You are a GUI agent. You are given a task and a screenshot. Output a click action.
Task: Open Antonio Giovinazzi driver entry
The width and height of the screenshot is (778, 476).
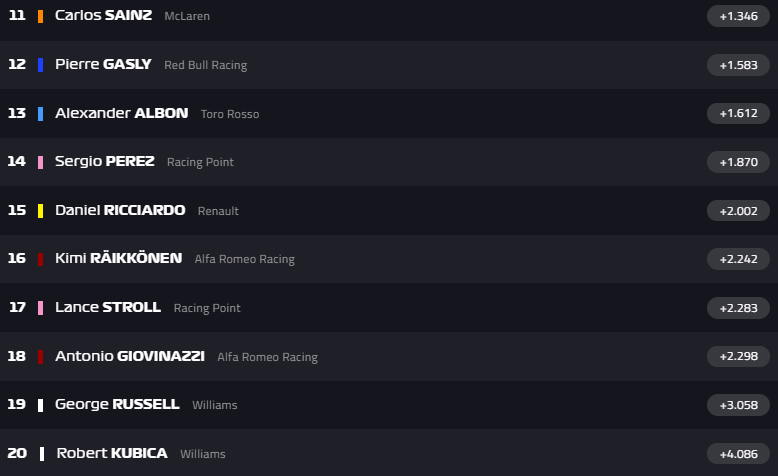coord(130,356)
